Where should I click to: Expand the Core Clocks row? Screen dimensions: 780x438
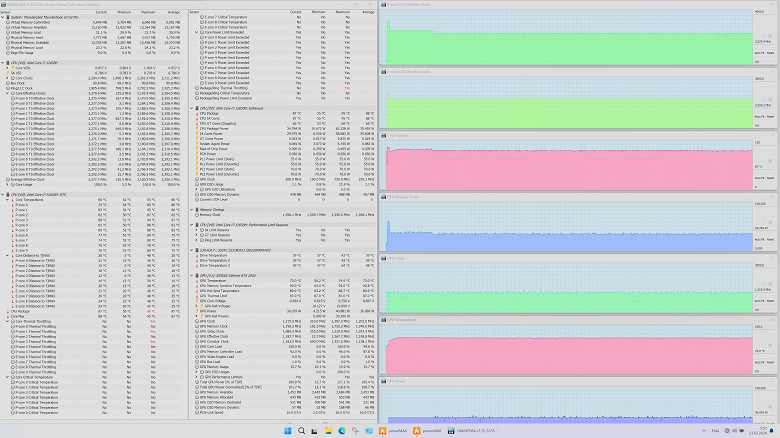[7, 78]
